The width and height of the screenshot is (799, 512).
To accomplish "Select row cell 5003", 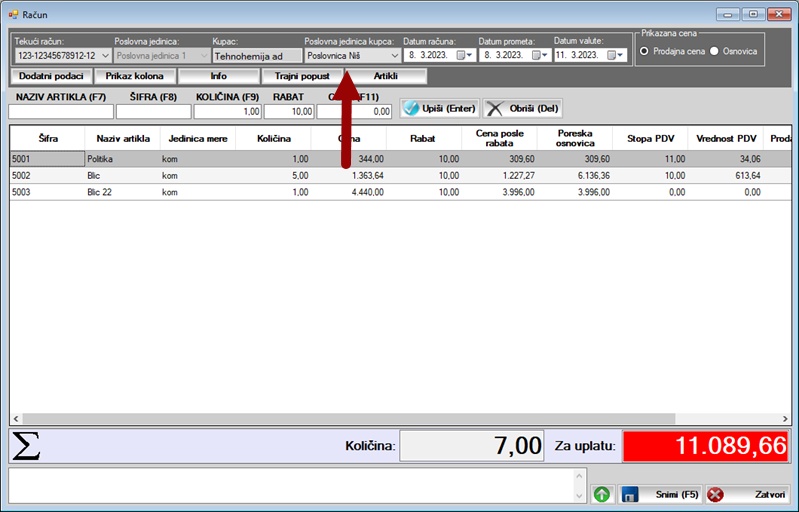I will point(47,193).
